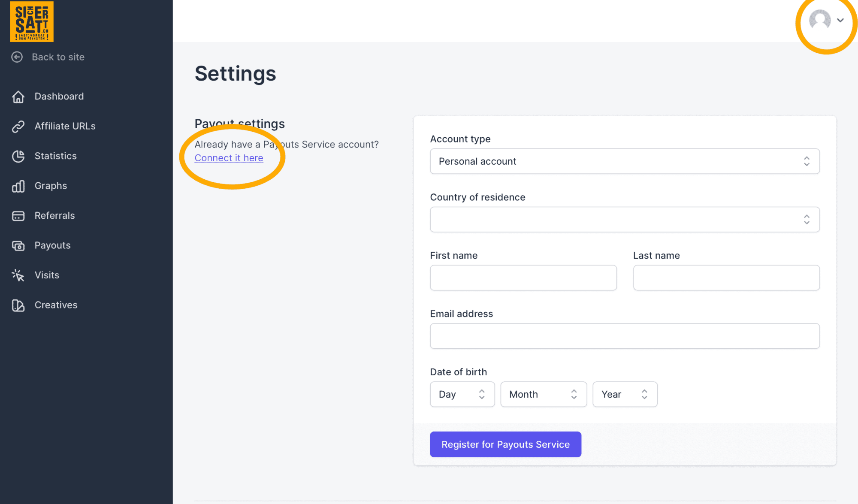The width and height of the screenshot is (858, 504).
Task: Click the site logo in sidebar
Action: point(32,21)
